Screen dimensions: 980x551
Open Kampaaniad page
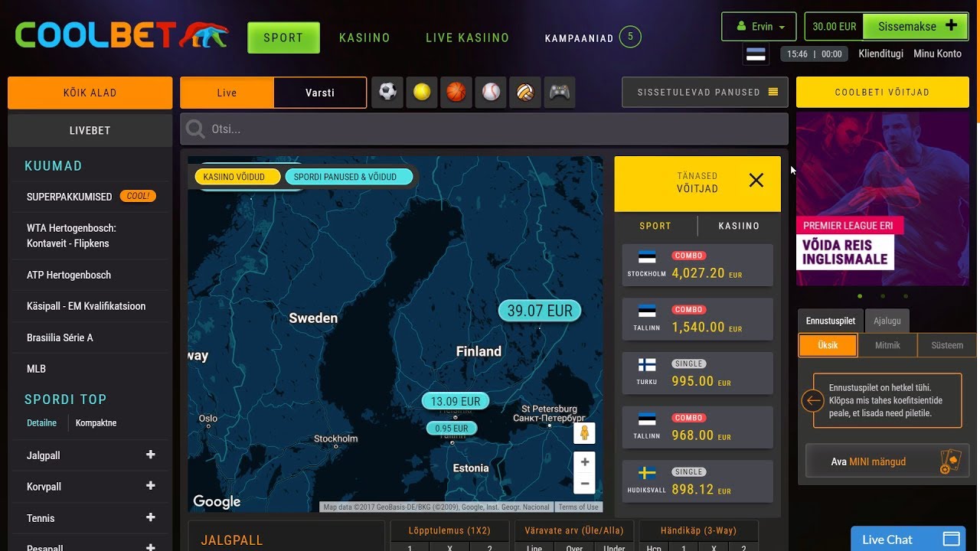(579, 38)
